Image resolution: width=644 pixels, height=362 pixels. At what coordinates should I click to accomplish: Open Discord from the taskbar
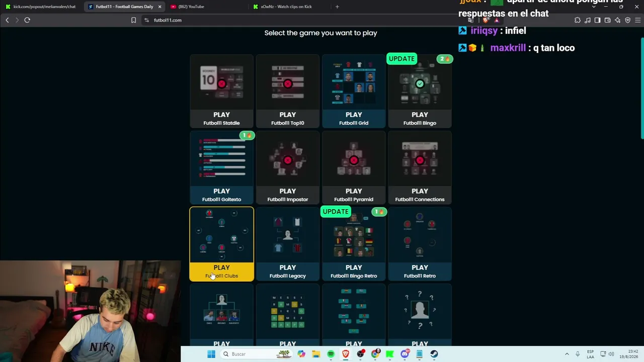pyautogui.click(x=405, y=354)
